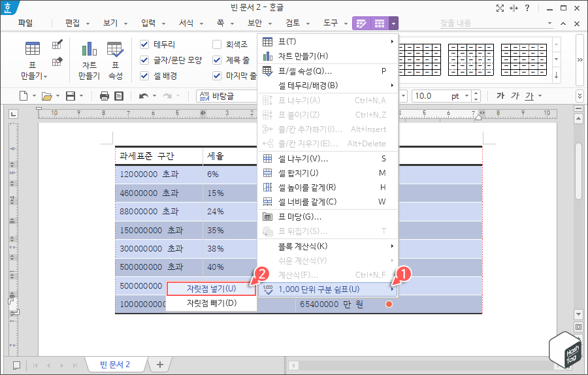Click the 표 만들기 table icon

[33, 49]
